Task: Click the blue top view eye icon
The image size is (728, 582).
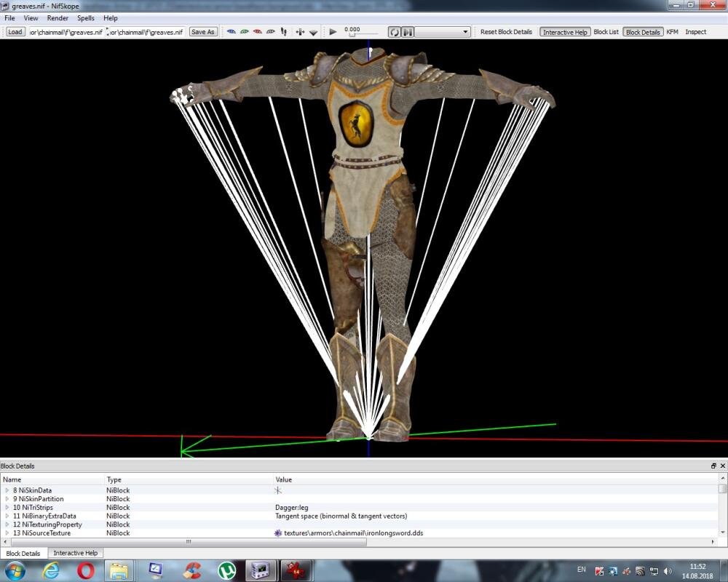Action: pyautogui.click(x=232, y=32)
